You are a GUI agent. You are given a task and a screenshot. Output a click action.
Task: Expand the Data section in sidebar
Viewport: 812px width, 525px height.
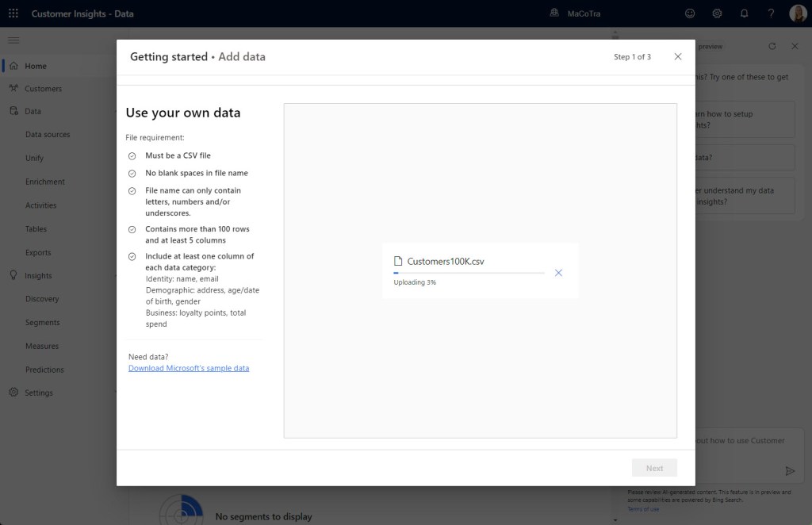point(33,112)
